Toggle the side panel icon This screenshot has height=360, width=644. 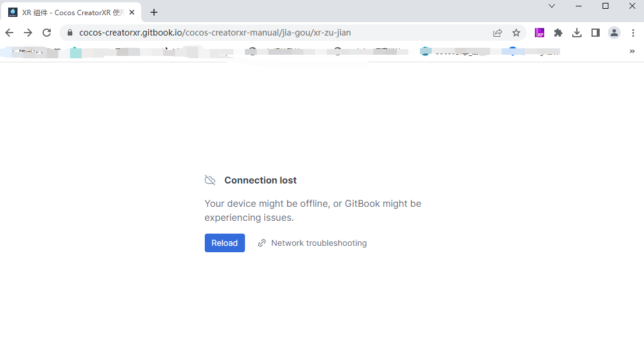tap(596, 33)
